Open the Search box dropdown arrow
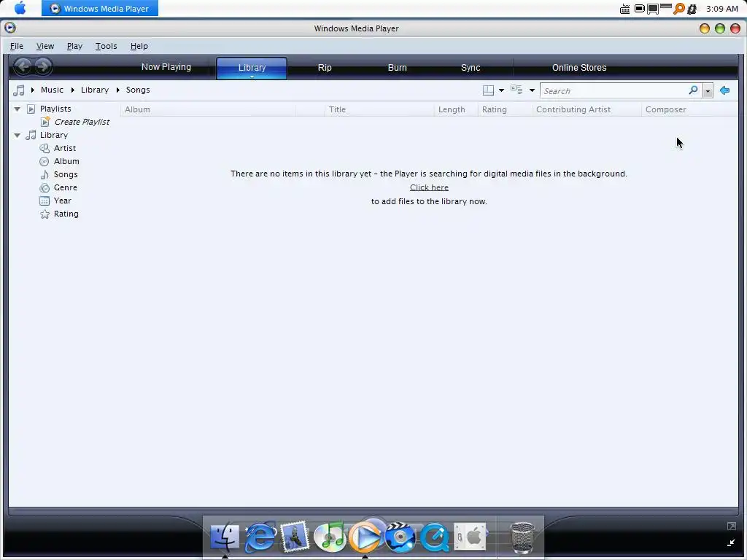The height and width of the screenshot is (560, 747). pyautogui.click(x=708, y=91)
